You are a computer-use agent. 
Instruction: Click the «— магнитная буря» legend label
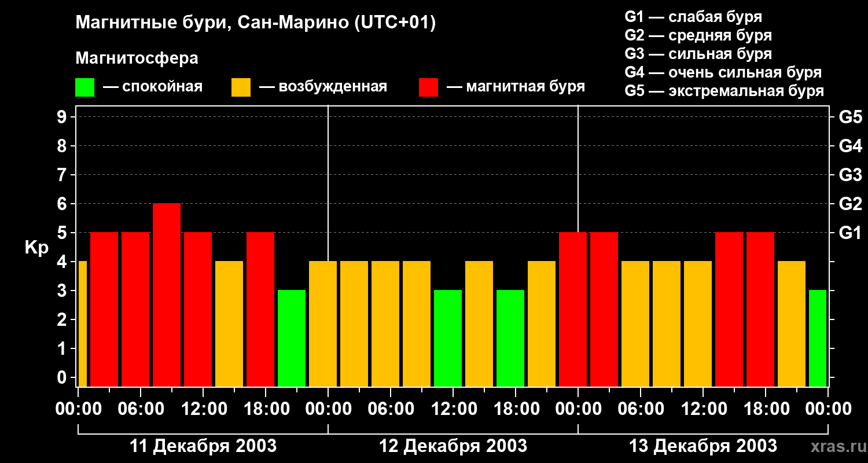coord(516,87)
